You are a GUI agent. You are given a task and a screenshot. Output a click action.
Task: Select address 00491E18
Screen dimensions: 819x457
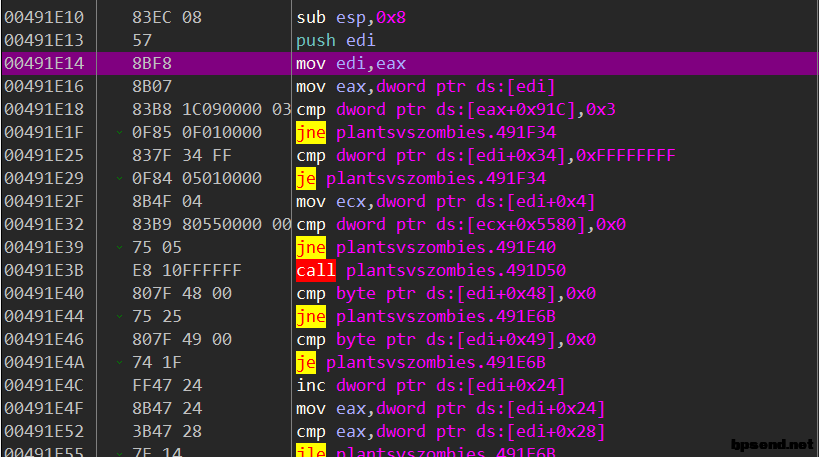pos(44,109)
